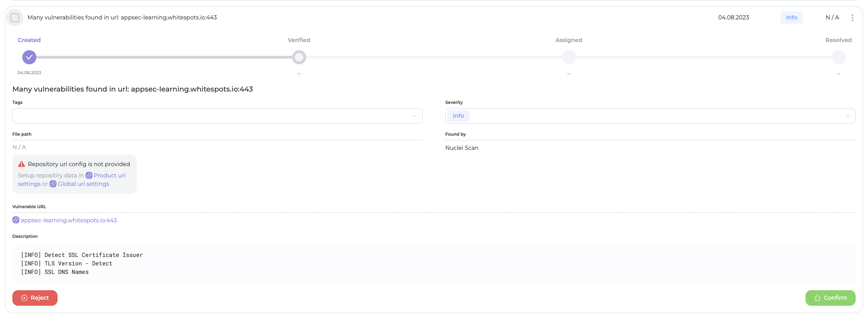Expand the Tags dropdown chevron
868x316 pixels.
click(x=415, y=116)
